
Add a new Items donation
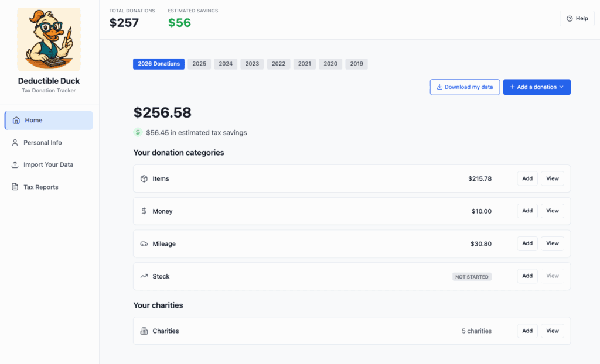coord(527,178)
